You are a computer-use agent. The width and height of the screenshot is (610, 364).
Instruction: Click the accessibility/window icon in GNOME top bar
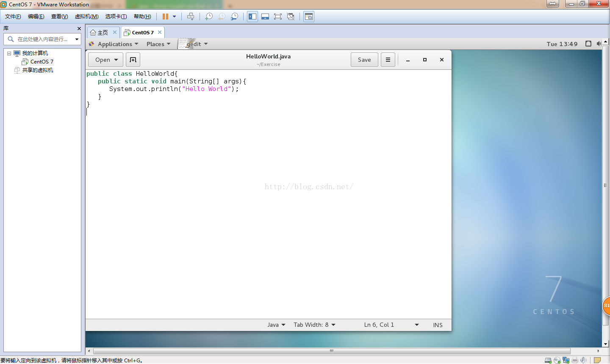588,44
